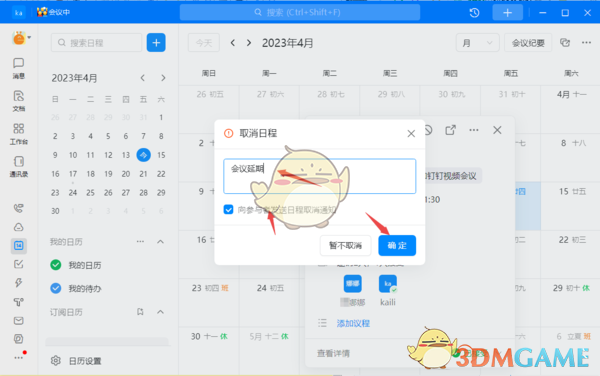Image resolution: width=600 pixels, height=376 pixels.
Task: Open the 月 view dropdown
Action: (477, 42)
